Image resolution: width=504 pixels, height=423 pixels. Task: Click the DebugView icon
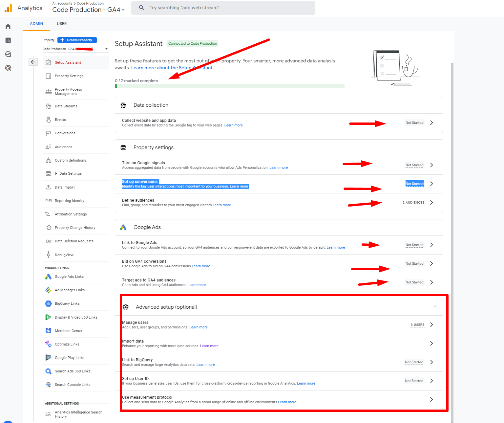[48, 255]
